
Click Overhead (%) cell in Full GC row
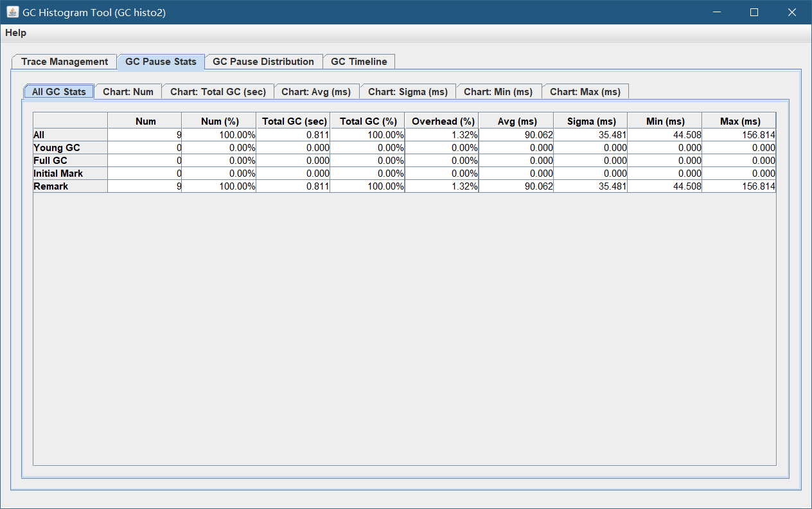pos(442,161)
